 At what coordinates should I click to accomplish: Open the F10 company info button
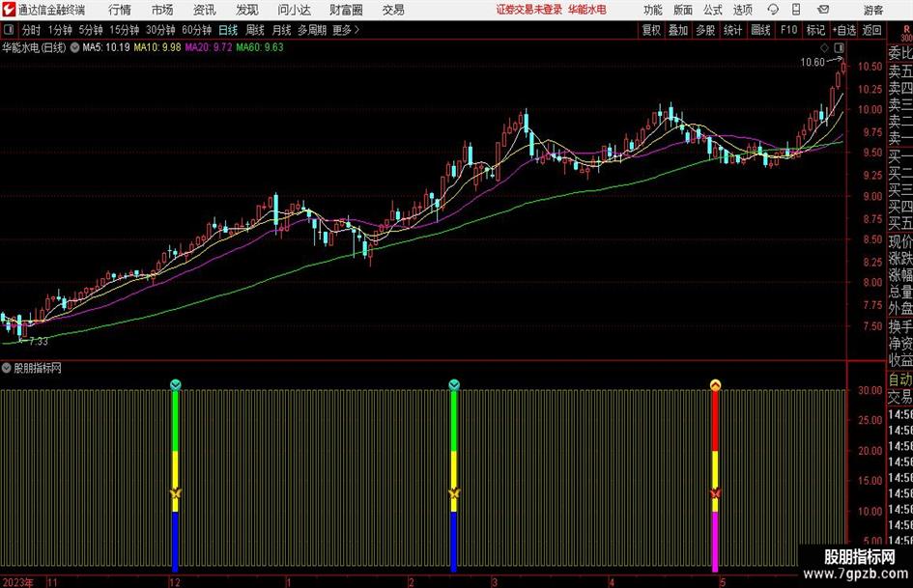[x=788, y=30]
